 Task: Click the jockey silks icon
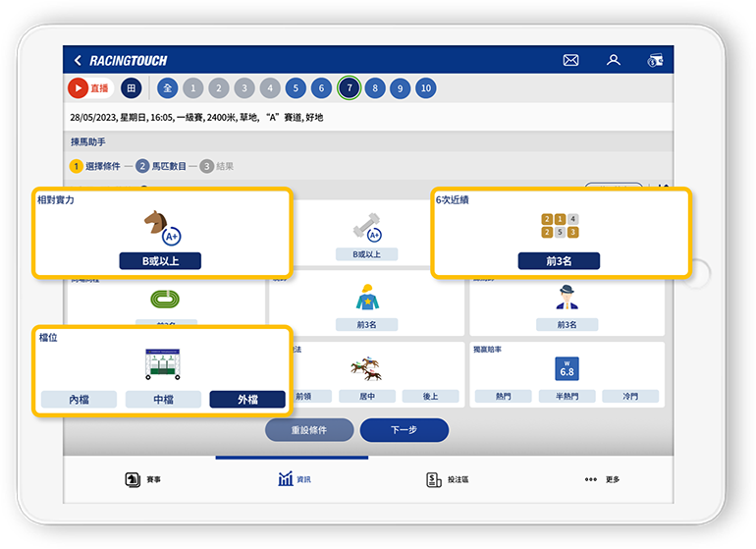coord(367,298)
